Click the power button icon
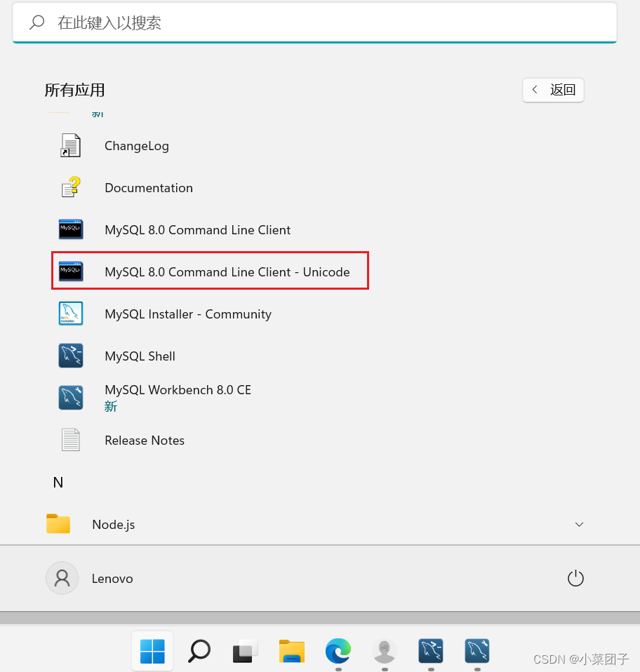This screenshot has height=672, width=640. pyautogui.click(x=575, y=578)
